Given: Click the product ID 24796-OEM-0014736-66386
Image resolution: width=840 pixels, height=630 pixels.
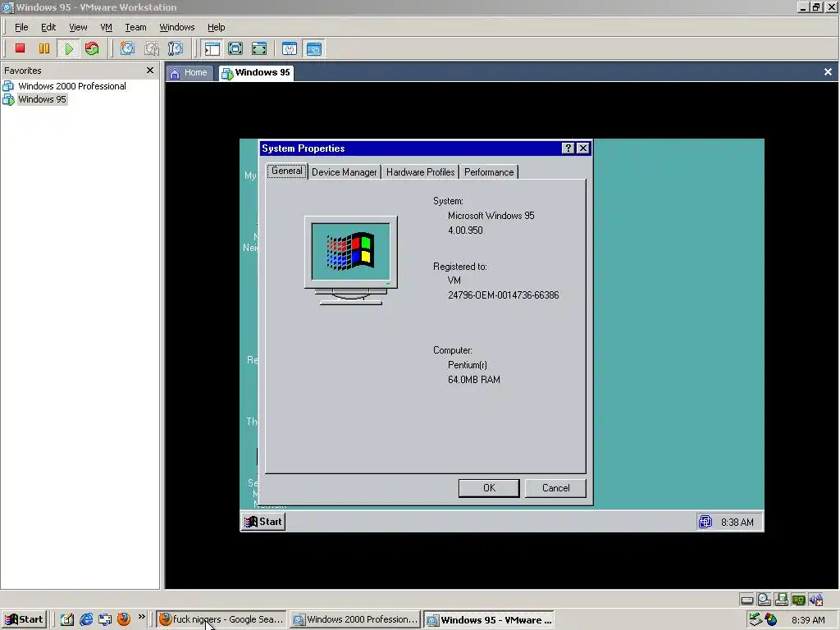Looking at the screenshot, I should click(503, 295).
